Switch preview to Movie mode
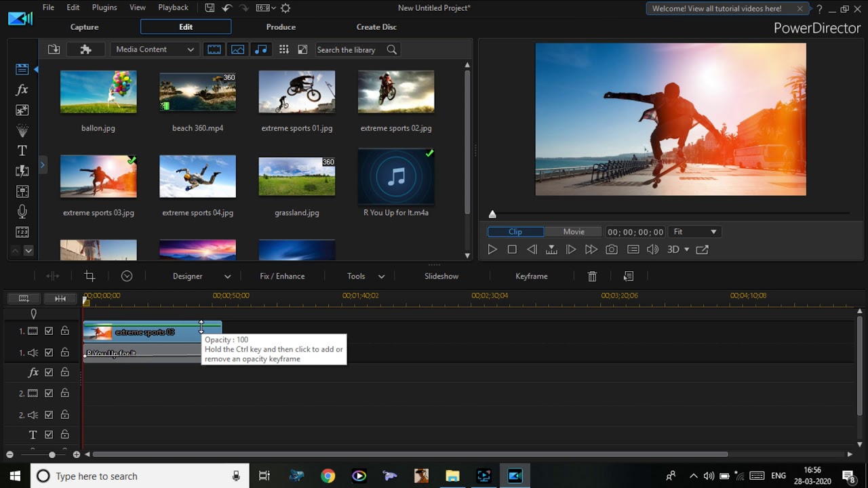The image size is (868, 488). click(574, 232)
